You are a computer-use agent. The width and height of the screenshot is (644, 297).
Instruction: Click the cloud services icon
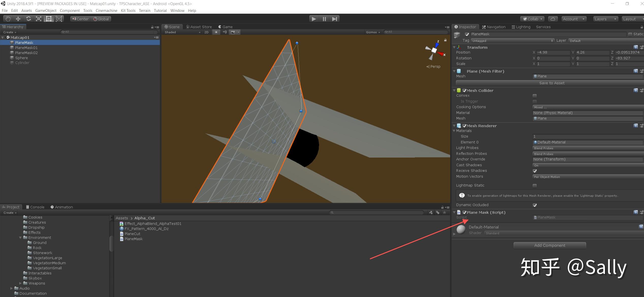pyautogui.click(x=553, y=19)
